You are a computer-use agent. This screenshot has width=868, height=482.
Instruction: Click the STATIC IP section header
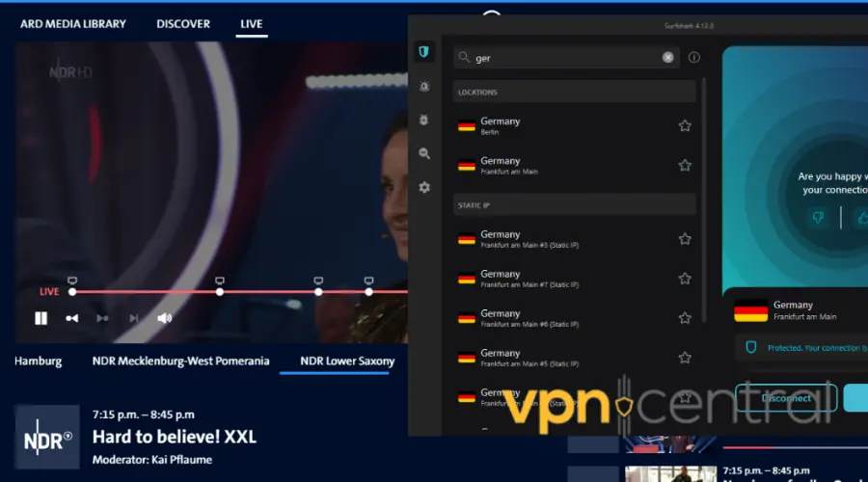[574, 205]
